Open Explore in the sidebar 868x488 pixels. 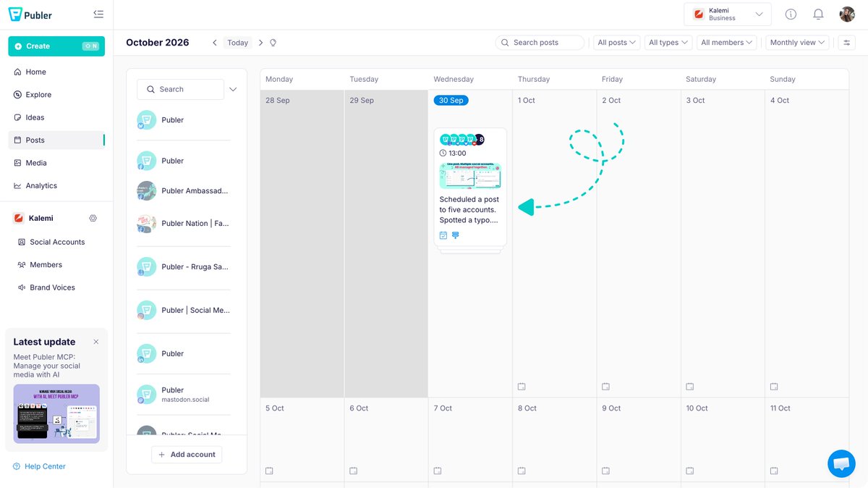pos(56,95)
